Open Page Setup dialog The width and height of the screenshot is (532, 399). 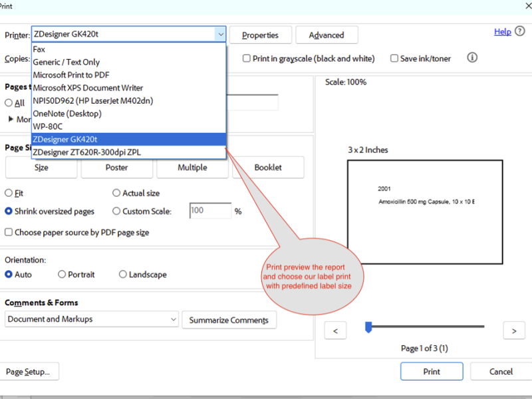pyautogui.click(x=28, y=372)
